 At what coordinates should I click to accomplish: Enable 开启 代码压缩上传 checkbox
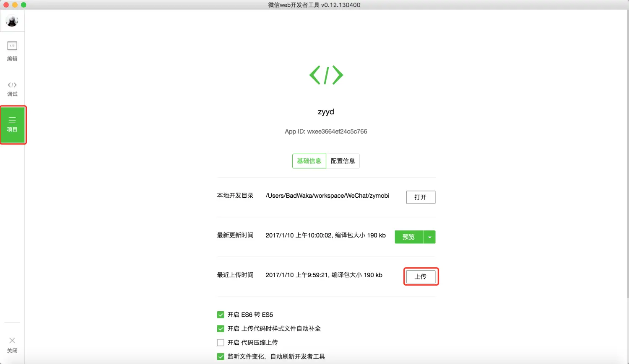pos(221,343)
